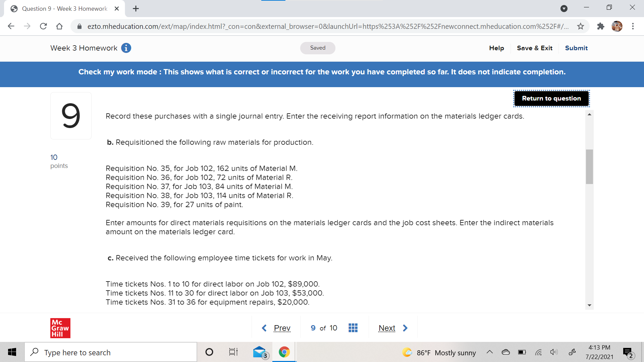Submit the homework assignment
The height and width of the screenshot is (362, 644).
click(x=576, y=48)
